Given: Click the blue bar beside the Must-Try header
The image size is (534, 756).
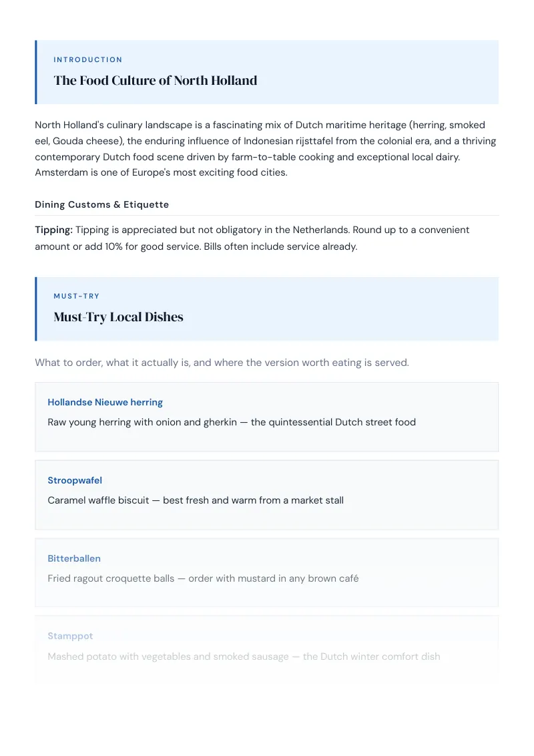Looking at the screenshot, I should [36, 309].
